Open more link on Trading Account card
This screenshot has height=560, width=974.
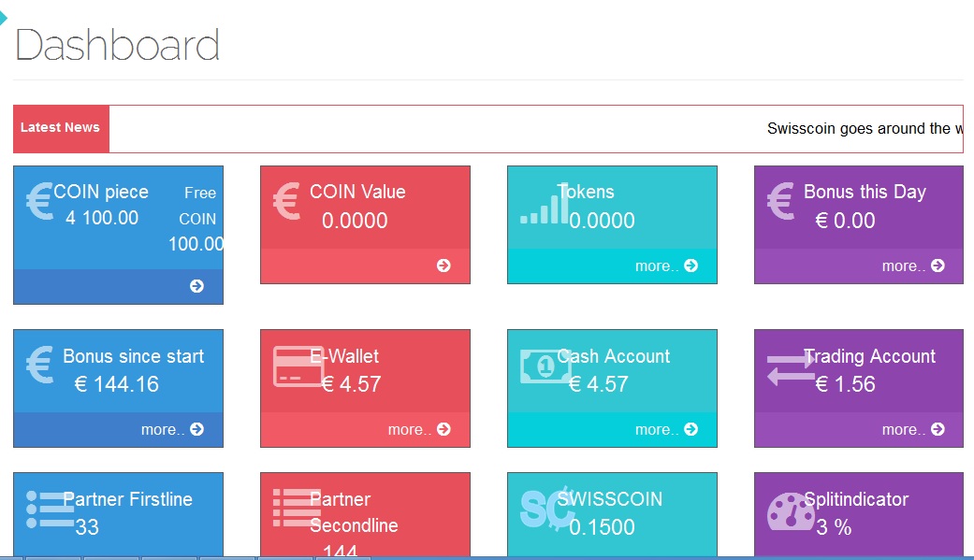(903, 430)
